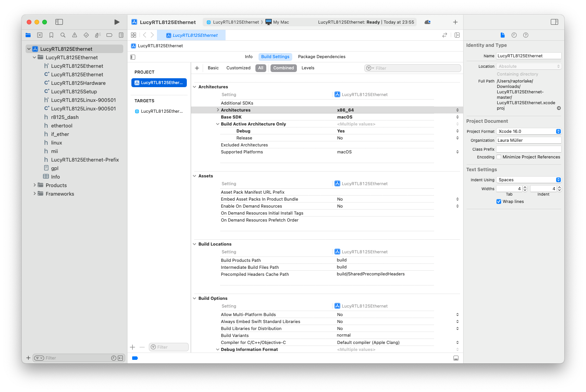Image resolution: width=586 pixels, height=392 pixels.
Task: Open the Report navigator
Action: [121, 35]
